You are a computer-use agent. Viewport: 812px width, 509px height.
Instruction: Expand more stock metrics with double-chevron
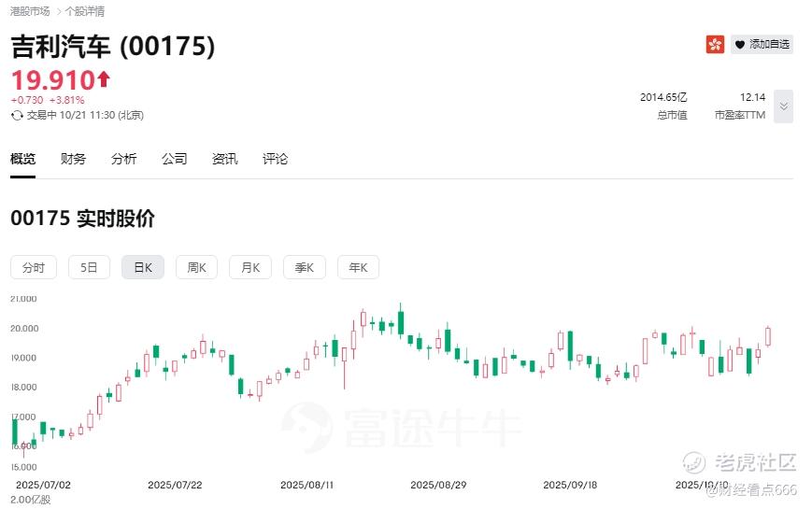[784, 106]
